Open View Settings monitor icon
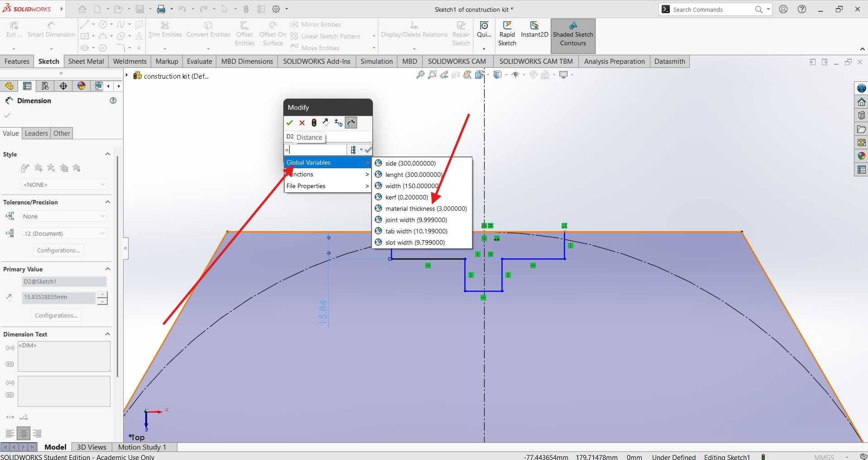 pos(563,75)
